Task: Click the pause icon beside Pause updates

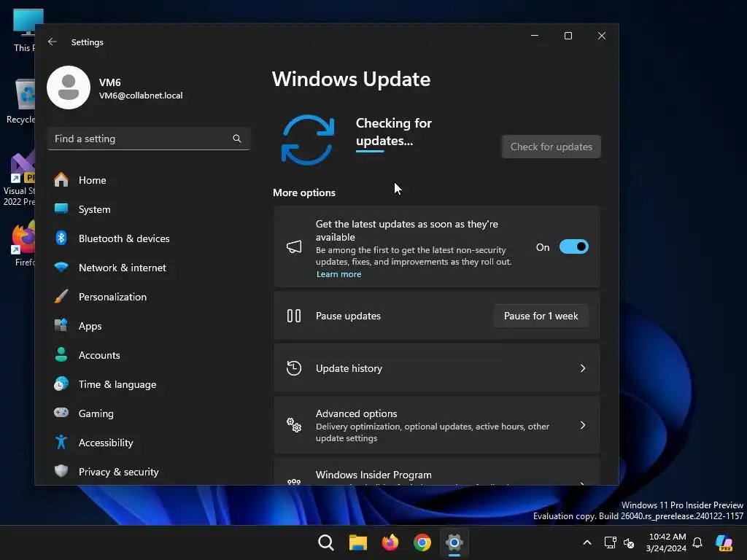Action: pyautogui.click(x=294, y=316)
